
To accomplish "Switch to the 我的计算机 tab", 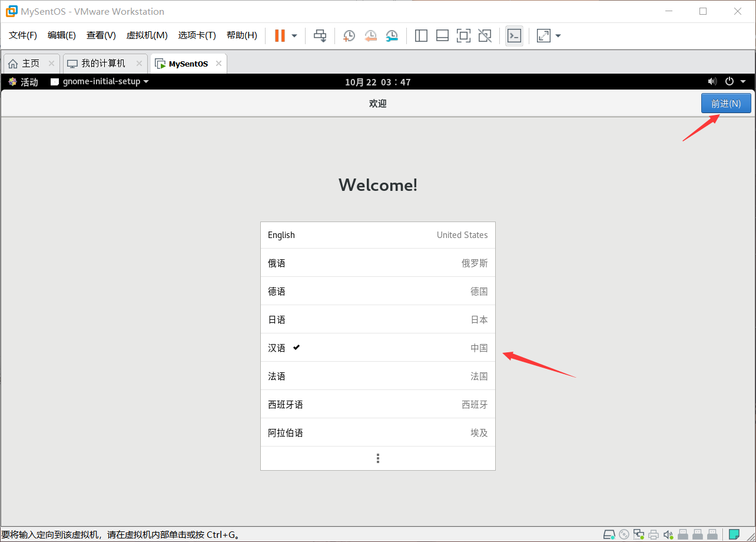I will (x=104, y=64).
